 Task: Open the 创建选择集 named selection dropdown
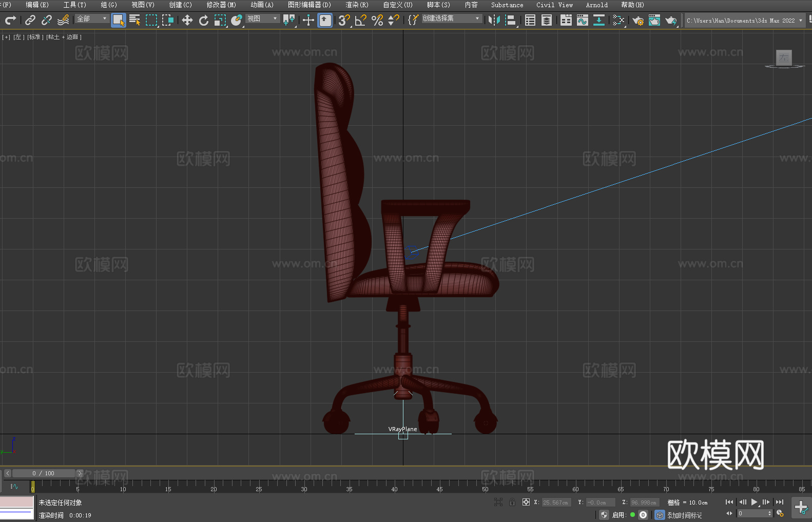click(x=452, y=18)
